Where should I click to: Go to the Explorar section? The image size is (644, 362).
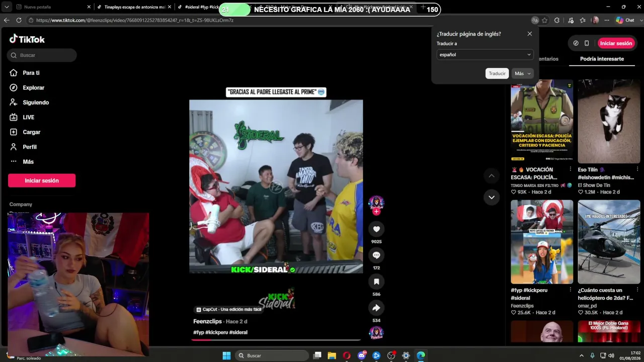33,87
